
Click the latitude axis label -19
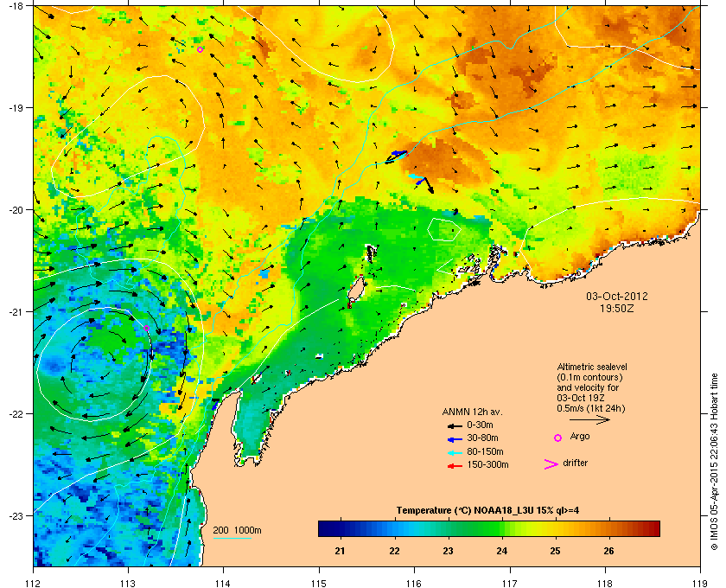(16, 108)
